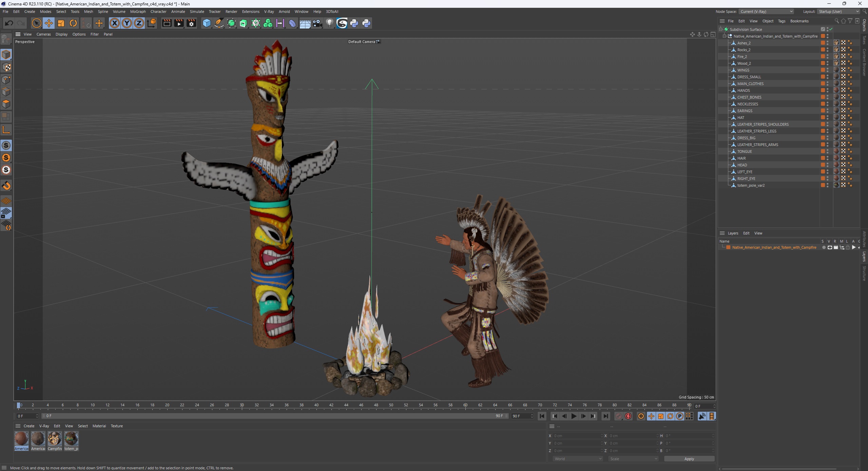Toggle layer eye visibility in Layers panel
Screen dimensions: 868x471
pos(830,247)
